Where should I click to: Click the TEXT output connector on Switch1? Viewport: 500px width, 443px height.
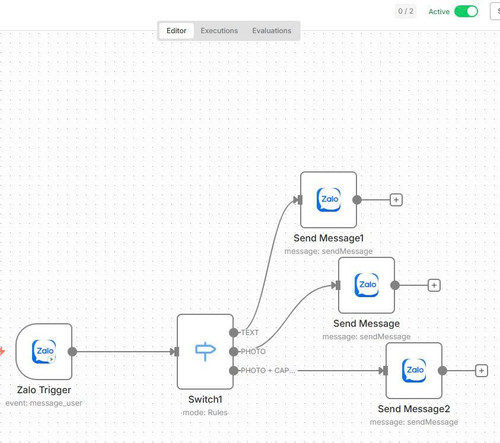click(234, 332)
